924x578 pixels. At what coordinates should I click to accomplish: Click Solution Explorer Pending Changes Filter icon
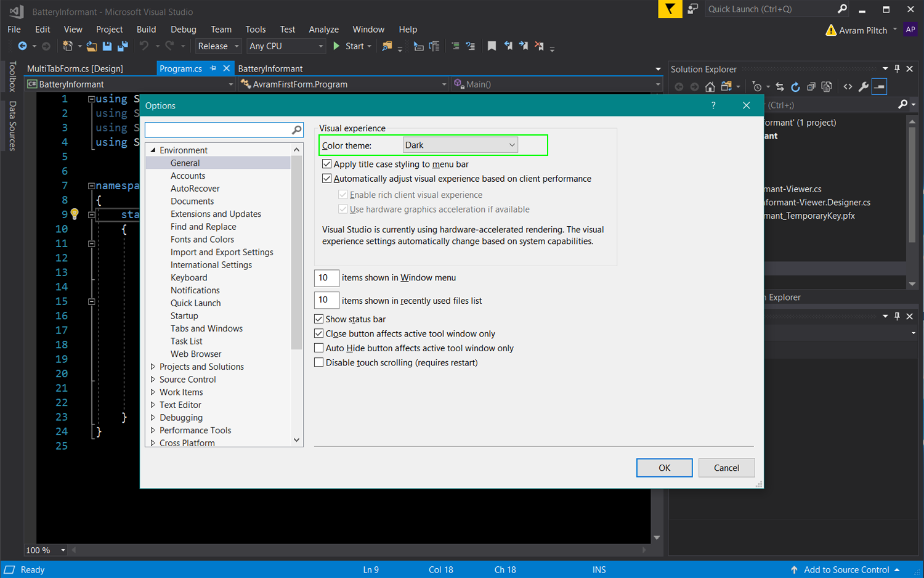[757, 87]
